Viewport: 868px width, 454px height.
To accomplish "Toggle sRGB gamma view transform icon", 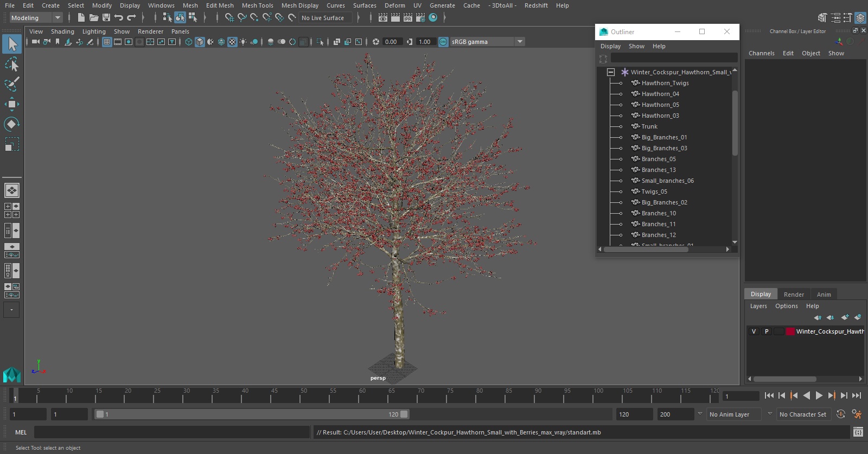I will point(443,42).
